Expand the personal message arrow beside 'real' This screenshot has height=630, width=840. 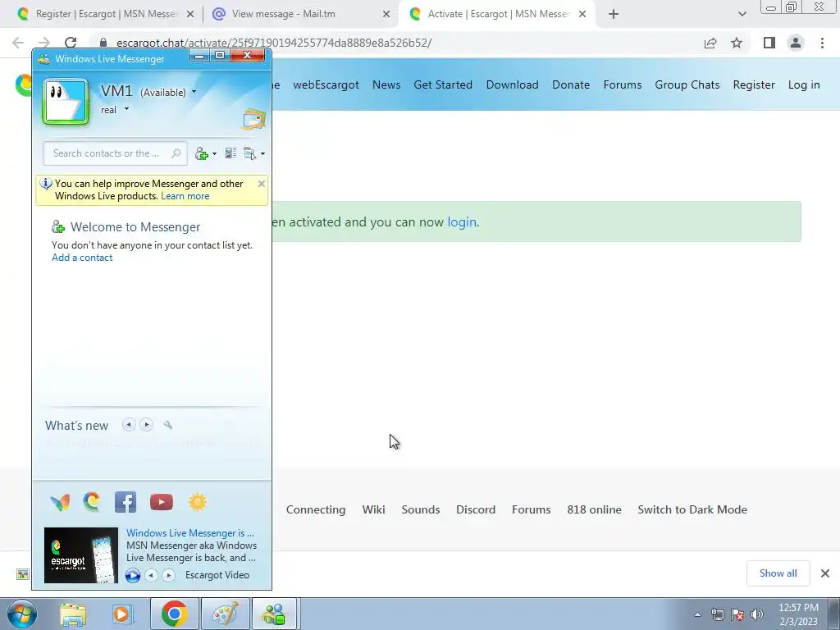(126, 109)
